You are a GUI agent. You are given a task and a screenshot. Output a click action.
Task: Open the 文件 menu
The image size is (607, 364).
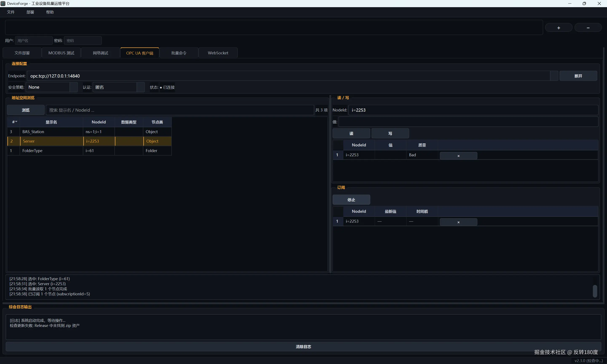[11, 12]
